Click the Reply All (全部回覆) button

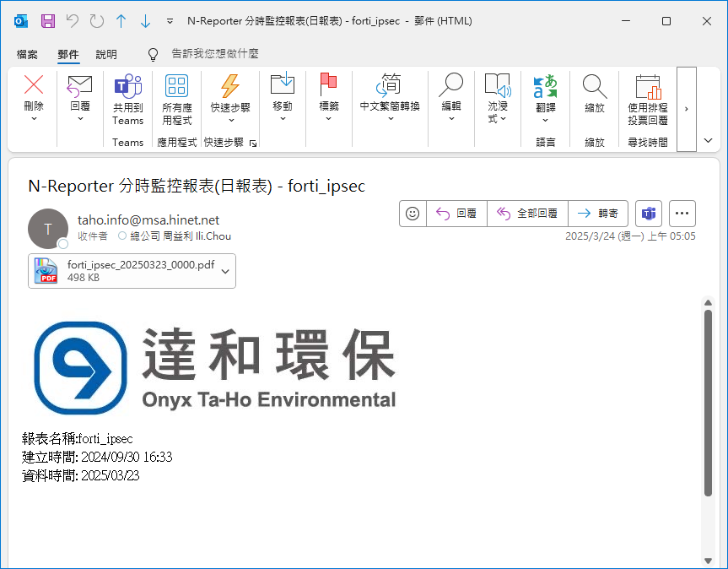pos(527,214)
